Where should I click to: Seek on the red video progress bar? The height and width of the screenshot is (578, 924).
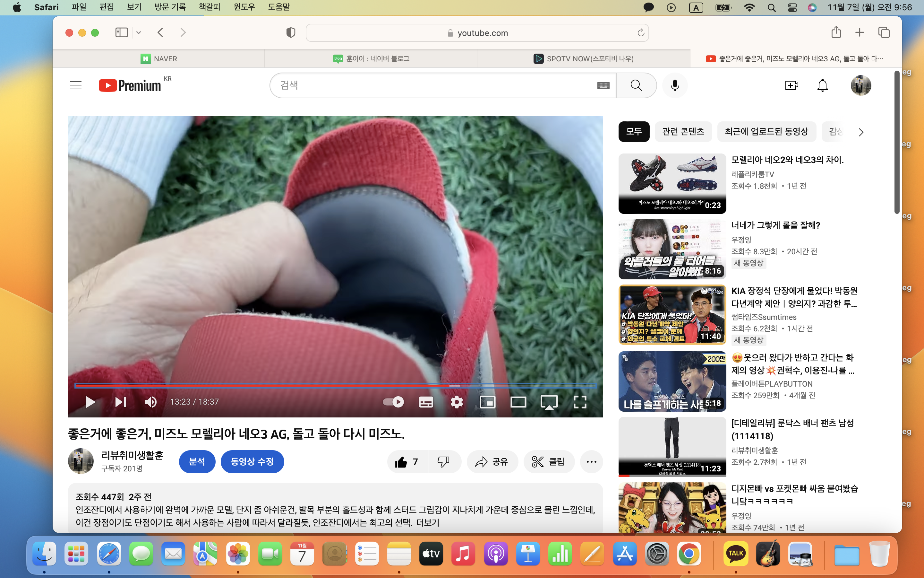pos(336,386)
